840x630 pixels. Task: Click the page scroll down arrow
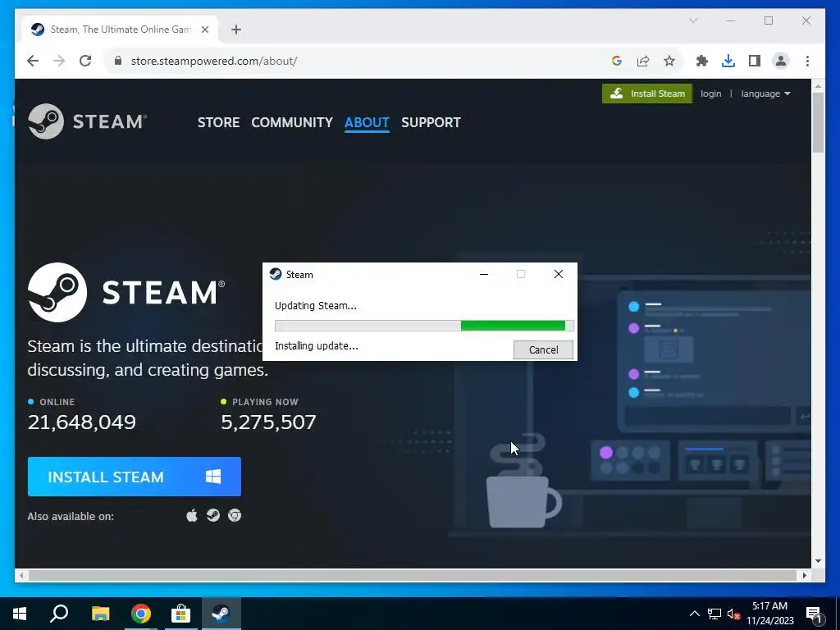click(818, 561)
